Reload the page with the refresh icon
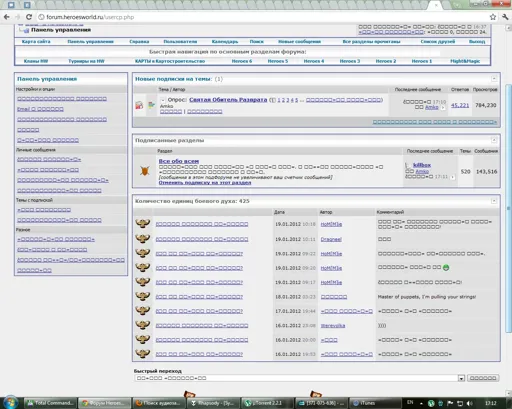This screenshot has height=409, width=512. (29, 17)
